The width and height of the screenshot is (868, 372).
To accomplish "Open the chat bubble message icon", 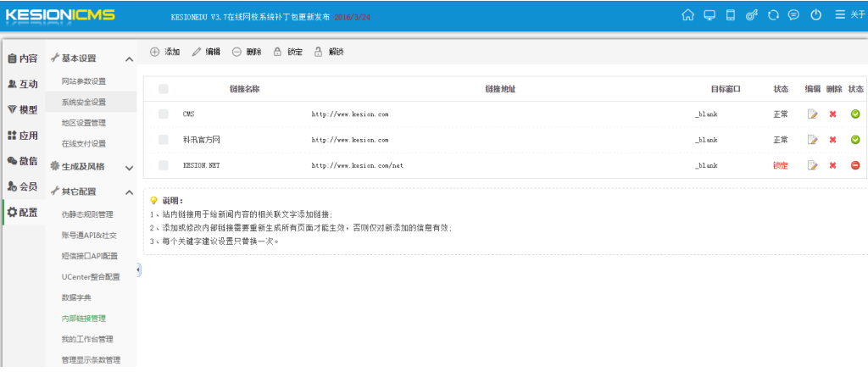I will point(793,14).
